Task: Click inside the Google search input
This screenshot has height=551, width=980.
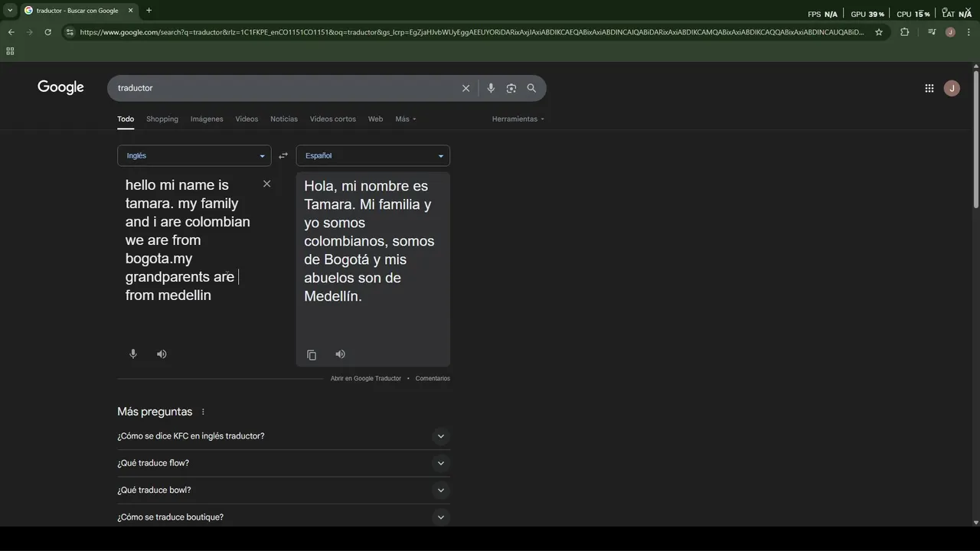Action: pos(287,88)
